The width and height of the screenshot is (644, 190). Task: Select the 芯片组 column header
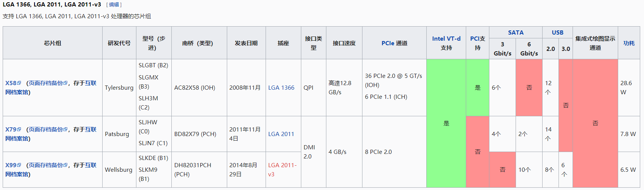coord(52,43)
